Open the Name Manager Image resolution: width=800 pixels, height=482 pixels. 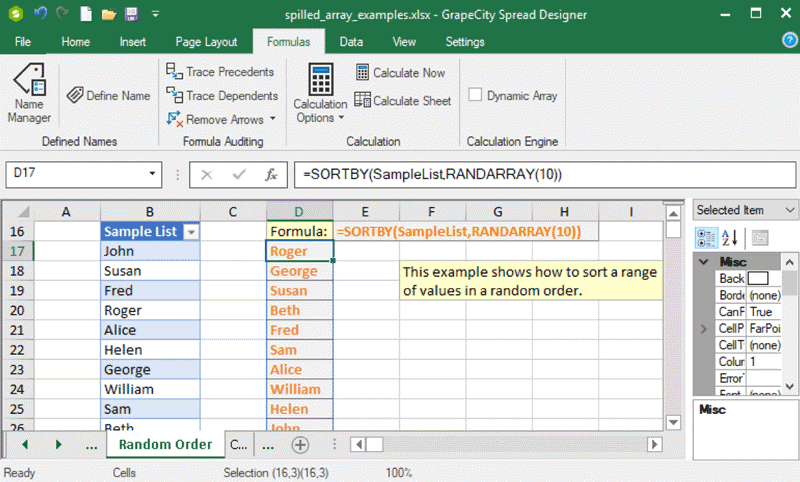click(29, 94)
